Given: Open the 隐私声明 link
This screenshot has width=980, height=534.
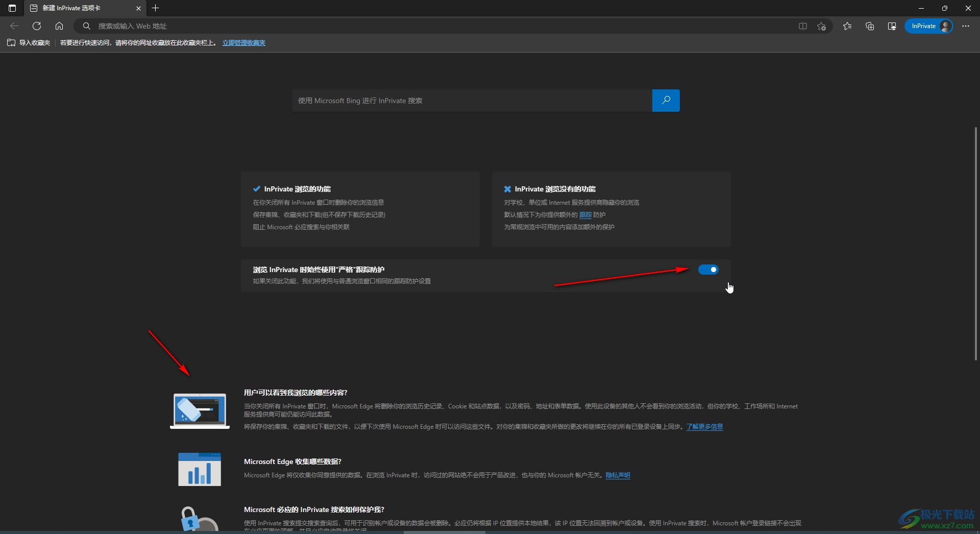Looking at the screenshot, I should pyautogui.click(x=618, y=475).
